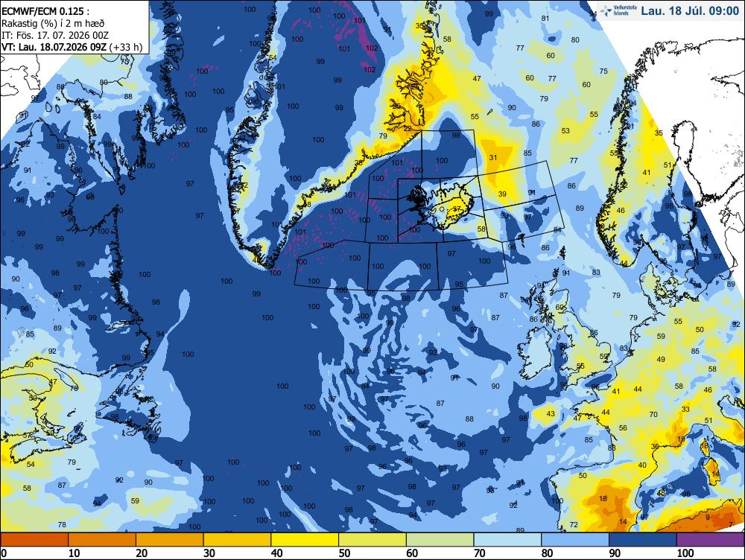Click the purple above-100 legend swatch

click(x=710, y=540)
